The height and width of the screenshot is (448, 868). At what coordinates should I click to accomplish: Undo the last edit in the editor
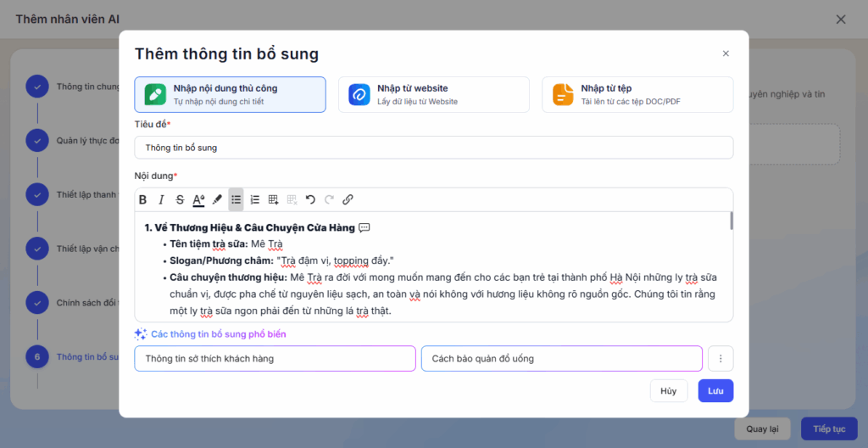click(x=310, y=200)
